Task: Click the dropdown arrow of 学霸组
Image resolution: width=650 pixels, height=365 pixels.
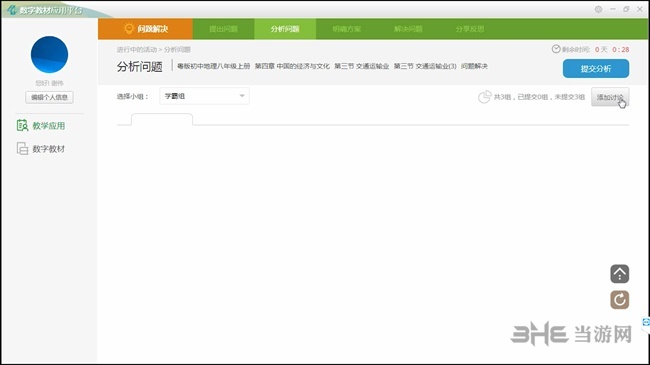Action: [242, 96]
